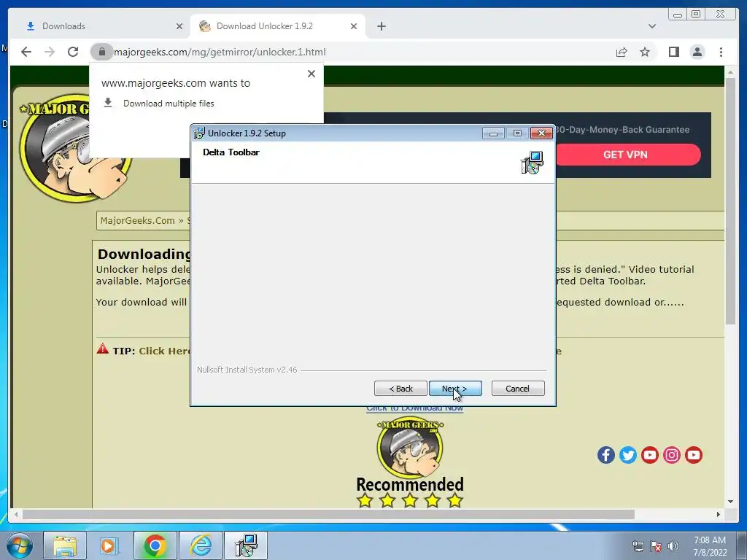Cancel the Unlocker 1.9.2 Setup

517,389
